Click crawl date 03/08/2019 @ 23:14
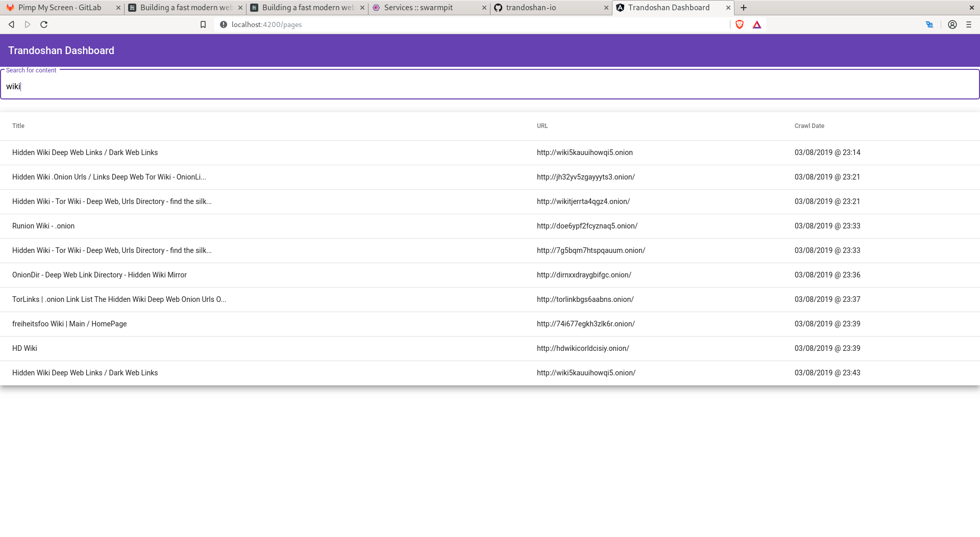The image size is (980, 537). pos(827,152)
